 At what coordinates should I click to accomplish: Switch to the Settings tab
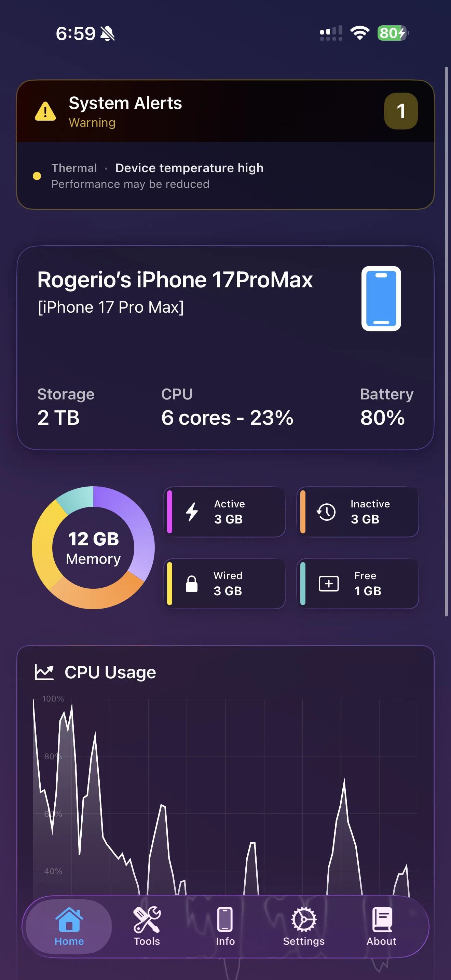point(304,928)
